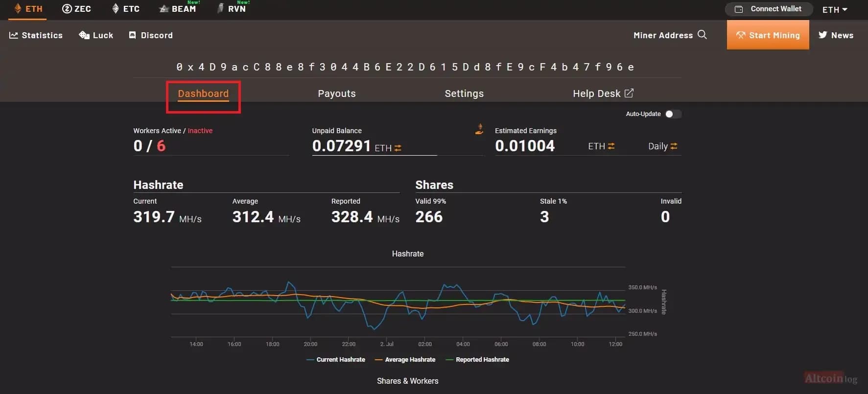Image resolution: width=868 pixels, height=394 pixels.
Task: Open the Dashboard tab
Action: (x=203, y=93)
